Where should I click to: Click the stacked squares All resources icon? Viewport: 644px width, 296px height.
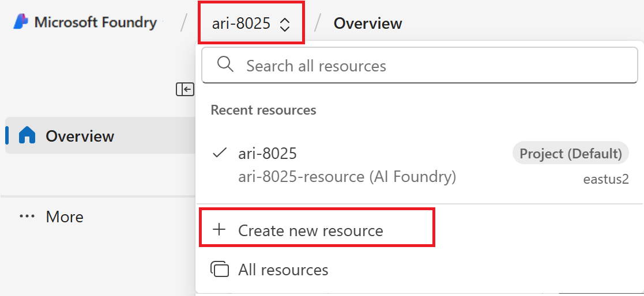point(219,270)
